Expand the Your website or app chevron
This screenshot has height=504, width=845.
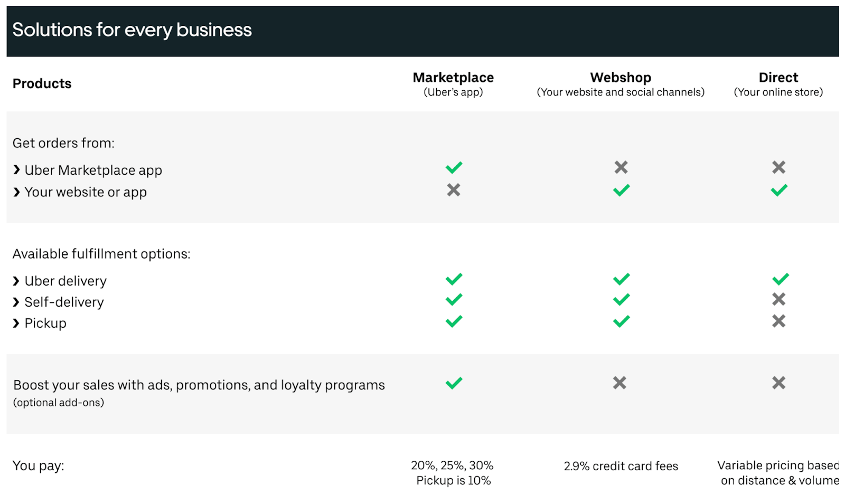(x=16, y=192)
